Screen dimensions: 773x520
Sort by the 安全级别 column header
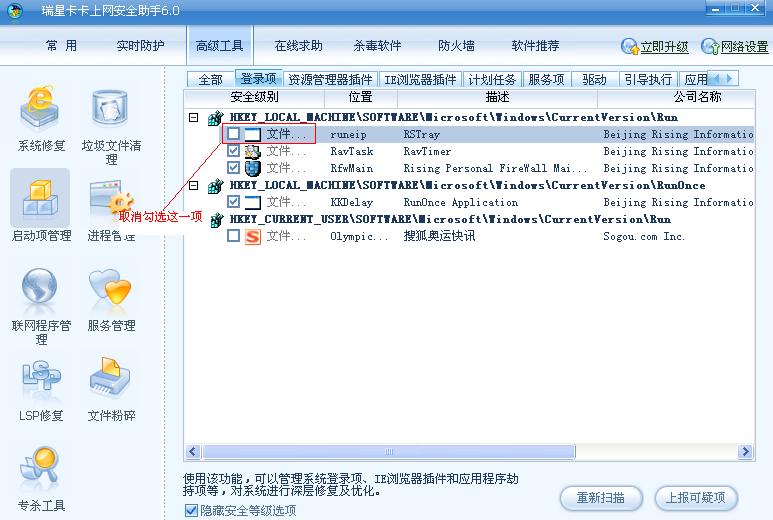coord(254,97)
